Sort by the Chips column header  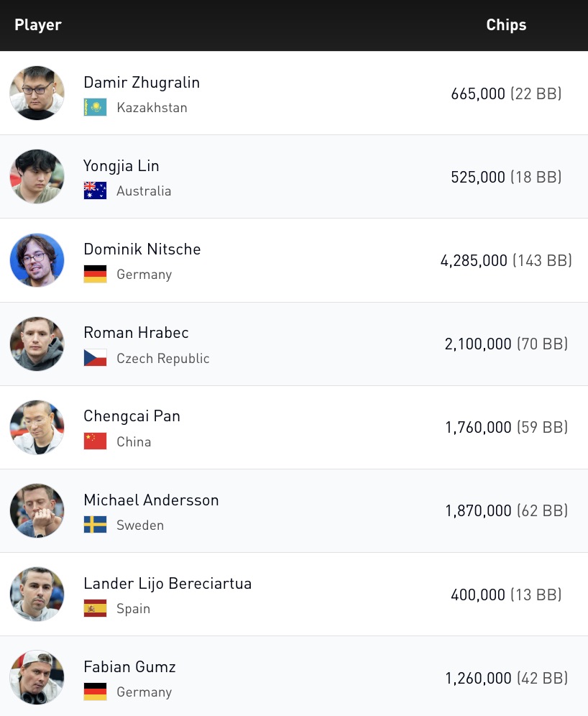pyautogui.click(x=506, y=25)
